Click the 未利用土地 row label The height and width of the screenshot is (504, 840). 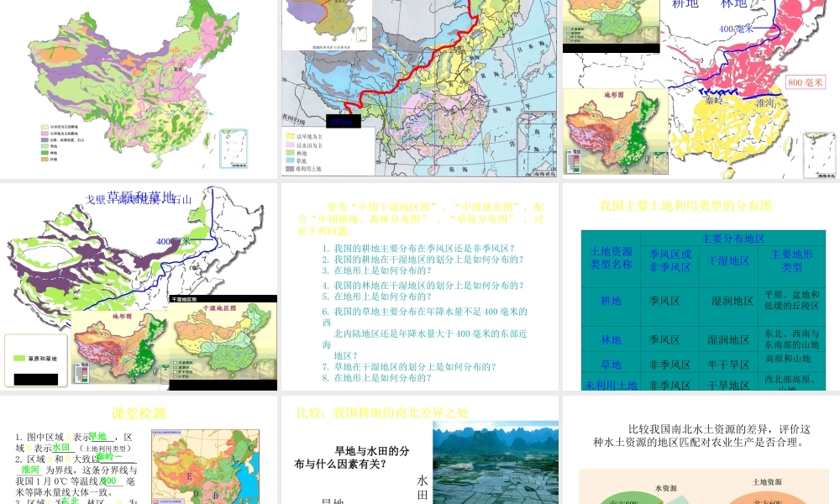(x=611, y=385)
